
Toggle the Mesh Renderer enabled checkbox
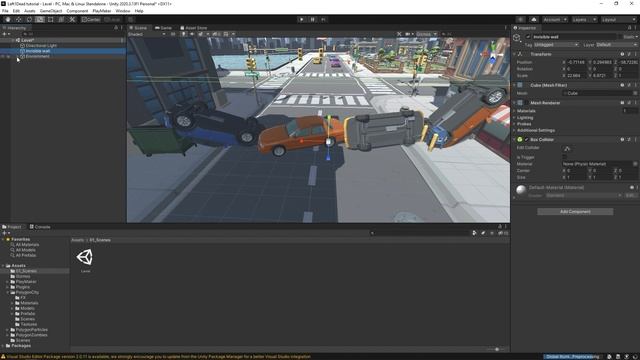point(526,103)
